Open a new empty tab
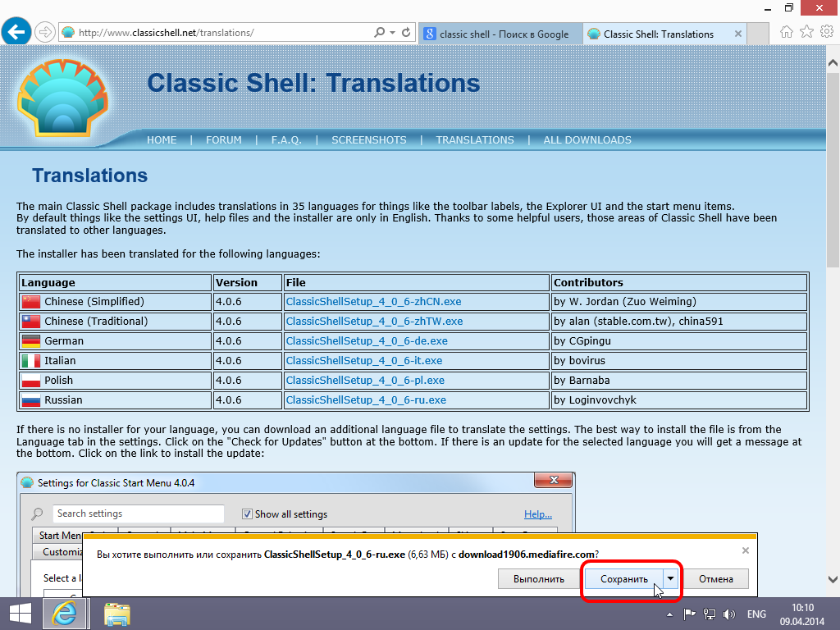 pyautogui.click(x=757, y=34)
